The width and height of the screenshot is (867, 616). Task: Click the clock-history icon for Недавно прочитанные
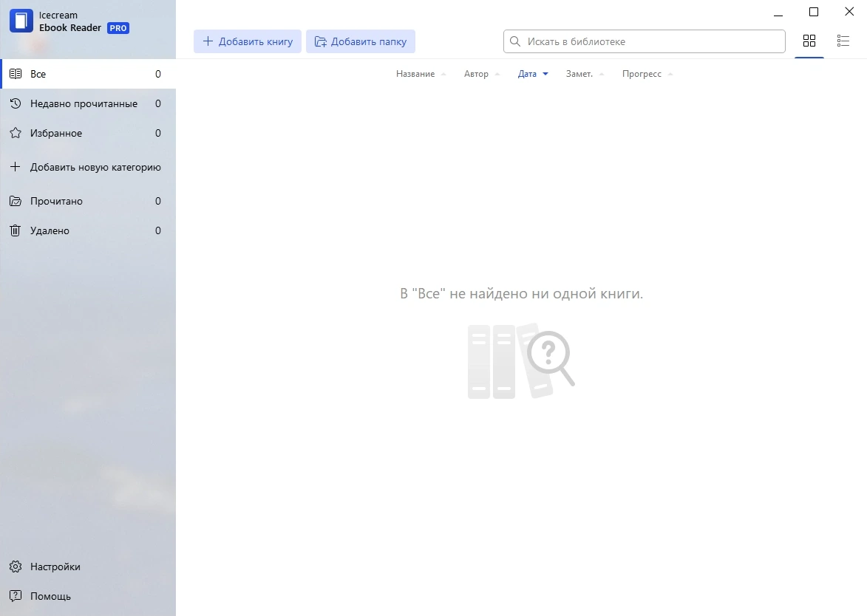(x=16, y=103)
